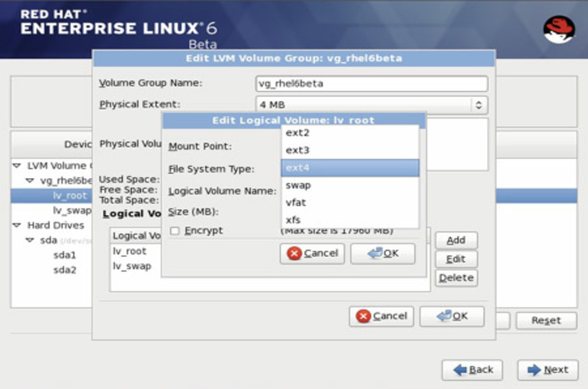This screenshot has height=389, width=588.
Task: Select lv_swap in the device tree
Action: click(x=72, y=211)
